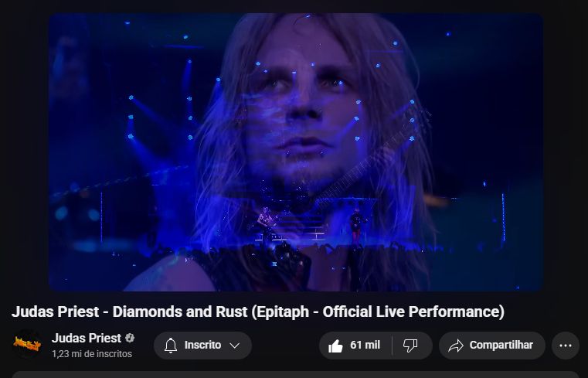Image resolution: width=588 pixels, height=378 pixels.
Task: Click the Compartilhar button label
Action: [501, 345]
